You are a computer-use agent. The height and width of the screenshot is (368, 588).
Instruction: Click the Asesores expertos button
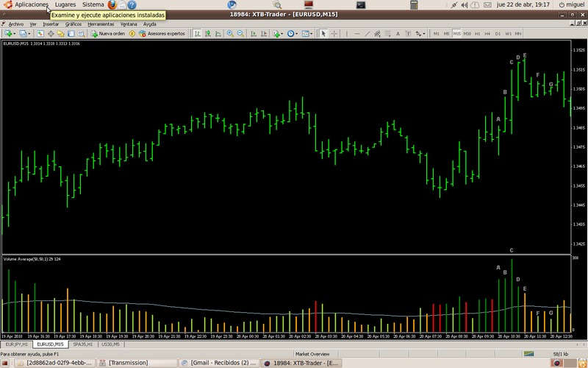[x=162, y=34]
